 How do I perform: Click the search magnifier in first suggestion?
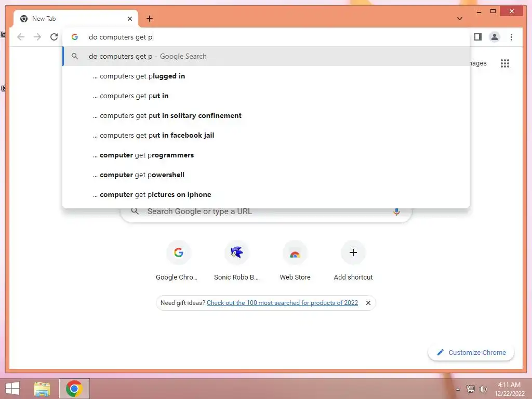tap(75, 56)
